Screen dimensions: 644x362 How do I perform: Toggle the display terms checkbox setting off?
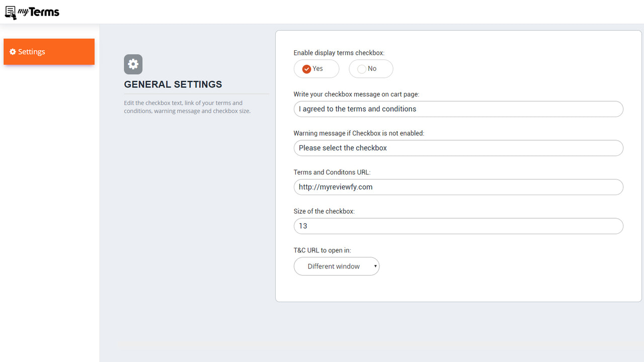click(x=371, y=68)
